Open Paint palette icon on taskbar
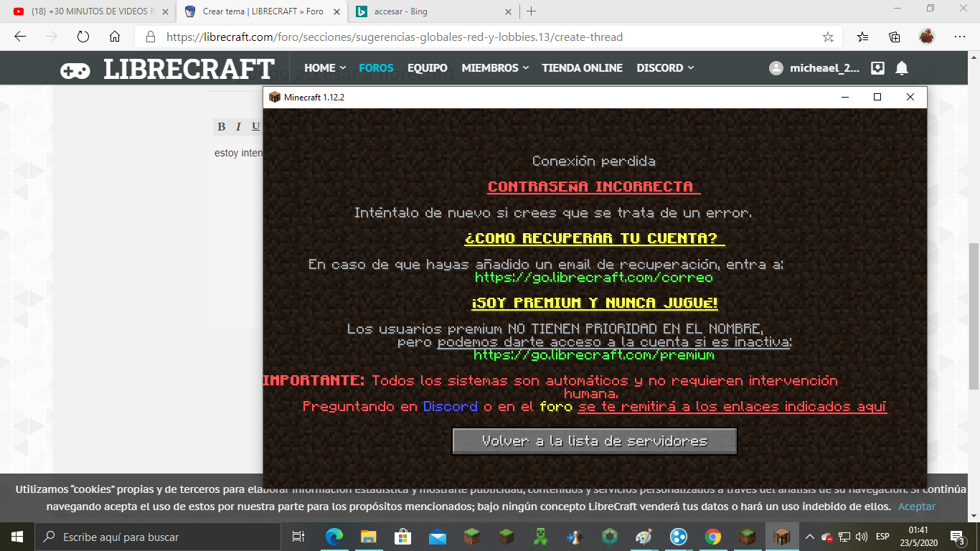 tap(644, 537)
